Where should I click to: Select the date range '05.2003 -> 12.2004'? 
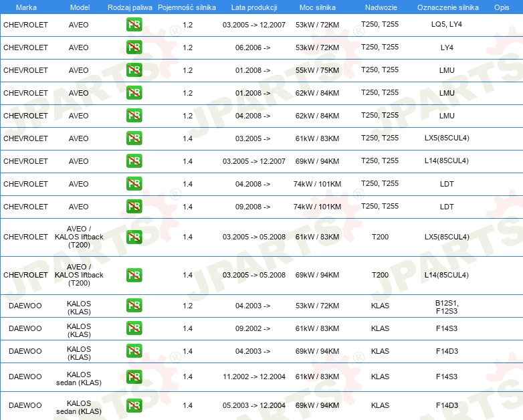(x=254, y=405)
